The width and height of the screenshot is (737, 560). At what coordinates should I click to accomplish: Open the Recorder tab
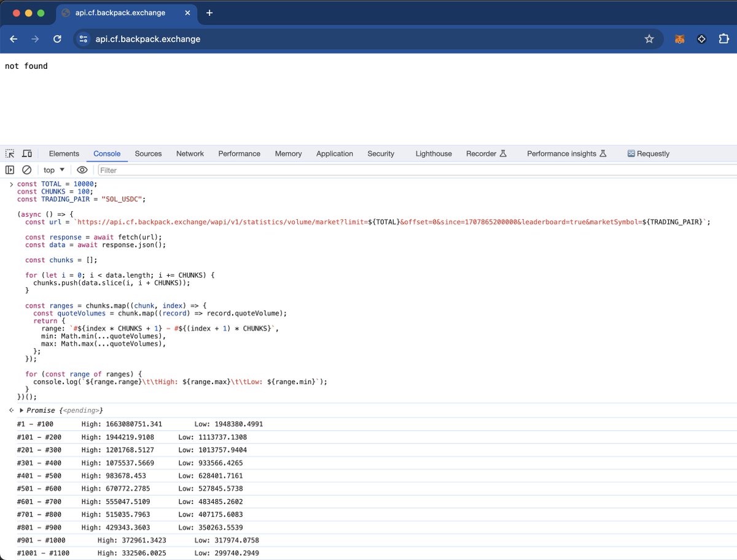486,154
